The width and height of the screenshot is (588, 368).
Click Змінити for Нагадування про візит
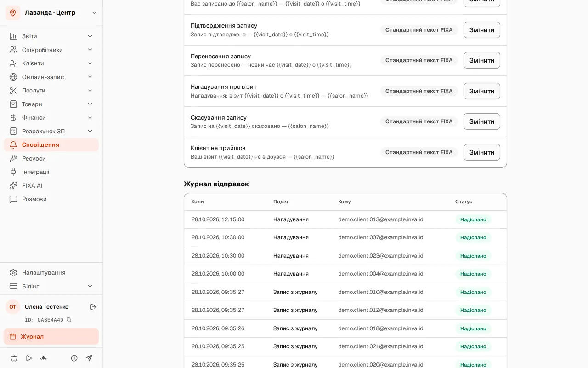[481, 91]
